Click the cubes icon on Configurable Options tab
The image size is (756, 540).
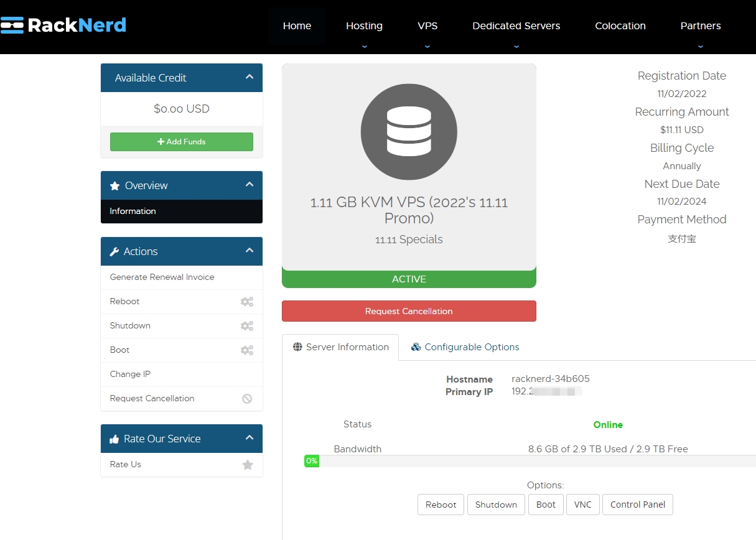416,347
